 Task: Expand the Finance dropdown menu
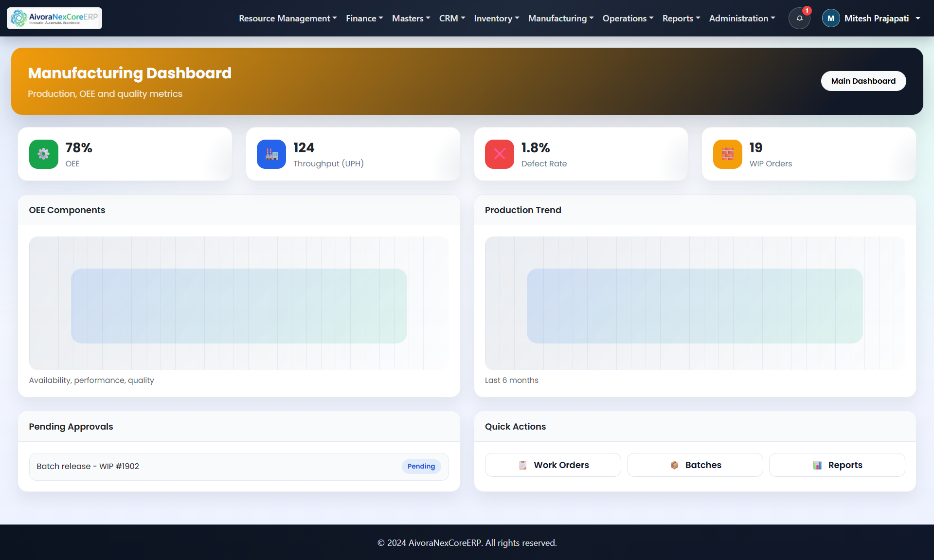coord(364,18)
